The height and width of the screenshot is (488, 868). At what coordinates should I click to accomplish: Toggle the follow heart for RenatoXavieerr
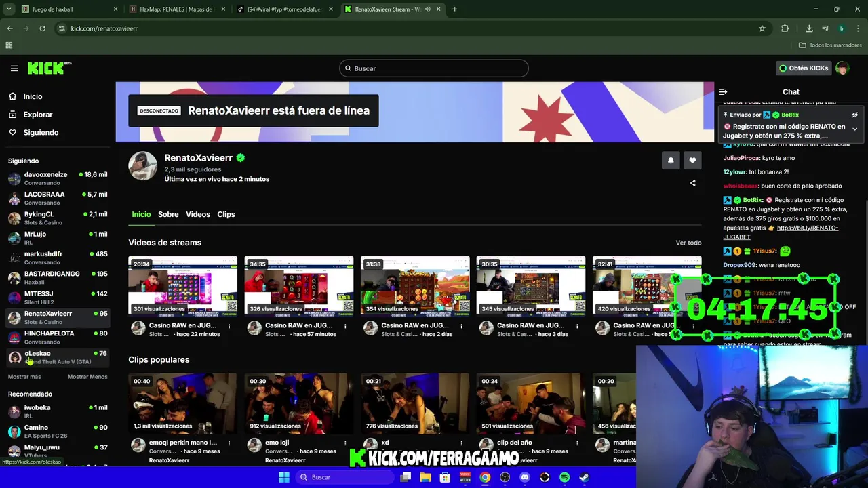coord(692,161)
